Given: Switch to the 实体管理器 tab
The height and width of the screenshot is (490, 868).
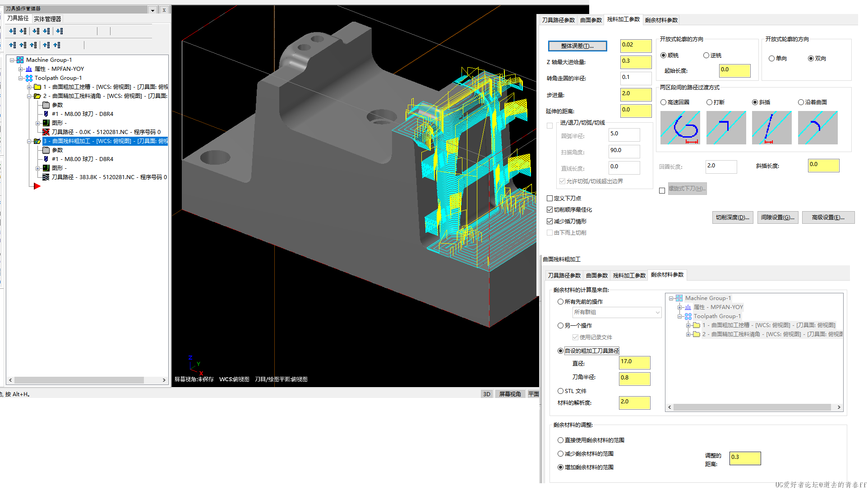Looking at the screenshot, I should click(x=47, y=19).
